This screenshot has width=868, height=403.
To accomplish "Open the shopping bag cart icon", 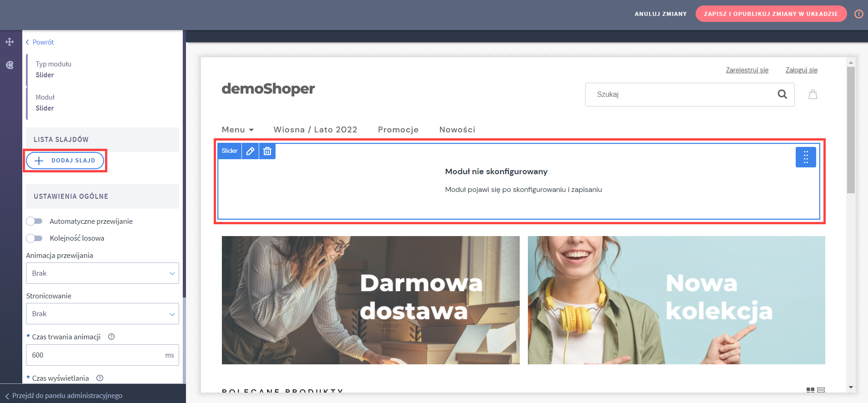I will (x=813, y=94).
